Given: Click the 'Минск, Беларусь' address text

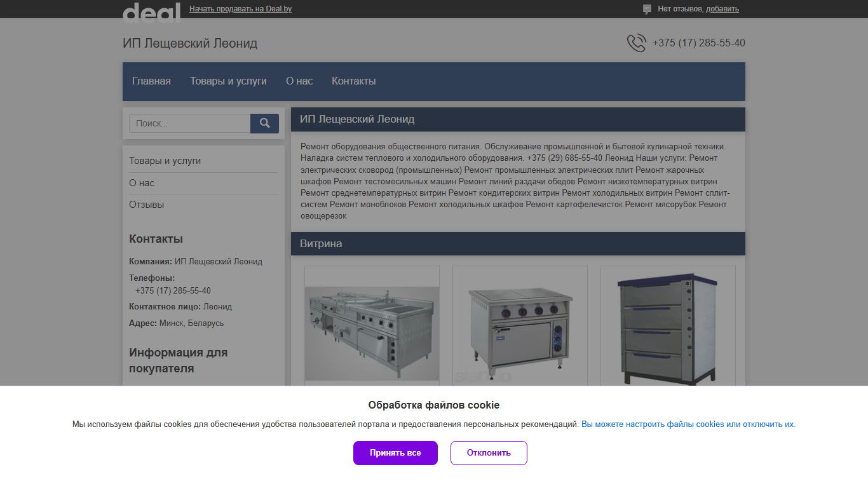Looking at the screenshot, I should coord(191,323).
